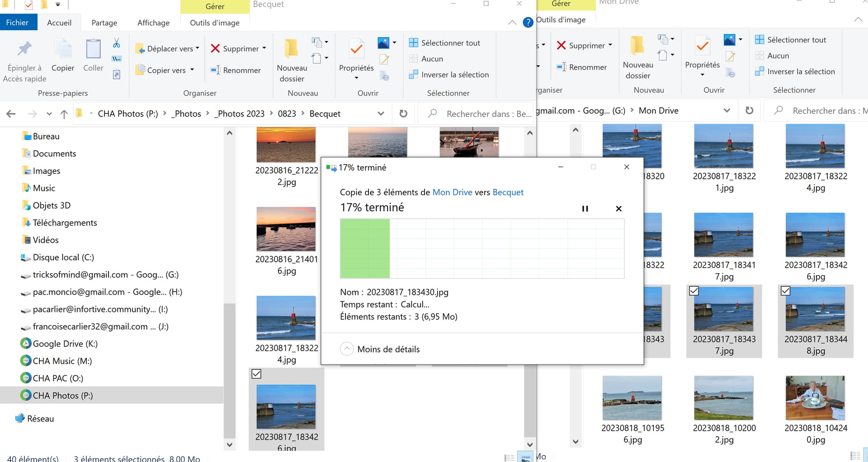The image size is (868, 462).
Task: Click the Becquet destination link in copy dialog
Action: pos(508,192)
